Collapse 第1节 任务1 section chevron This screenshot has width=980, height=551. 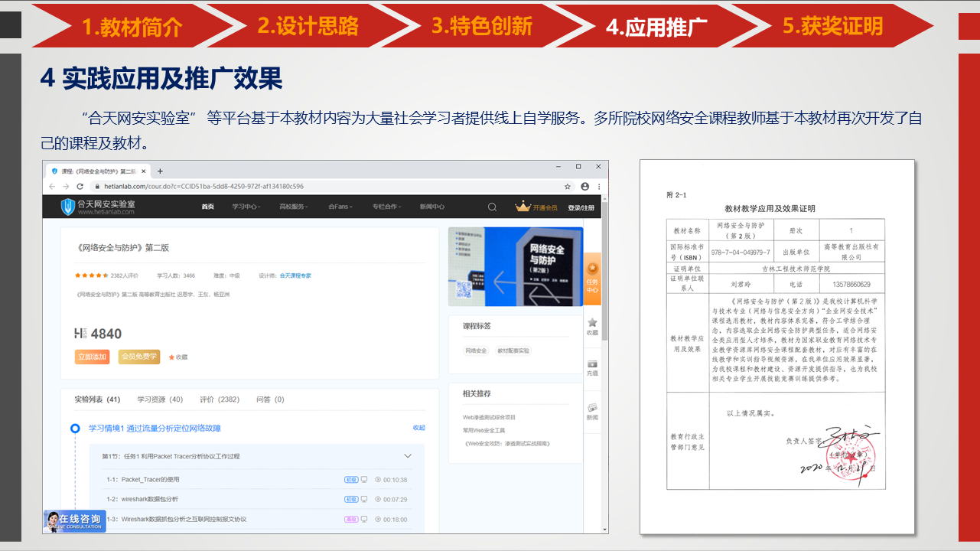(408, 456)
